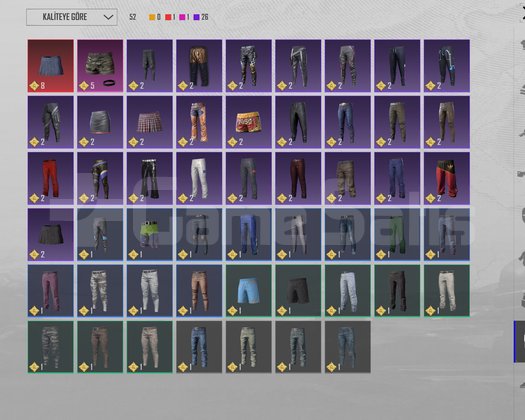Viewport: 525px width, 420px height.
Task: Select the green frog shorts item
Action: [x=150, y=234]
